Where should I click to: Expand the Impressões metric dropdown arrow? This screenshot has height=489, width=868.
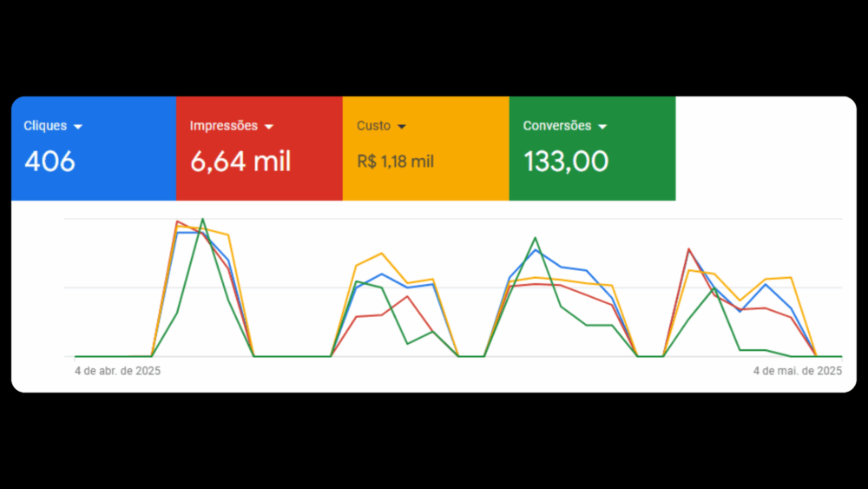[x=269, y=127]
